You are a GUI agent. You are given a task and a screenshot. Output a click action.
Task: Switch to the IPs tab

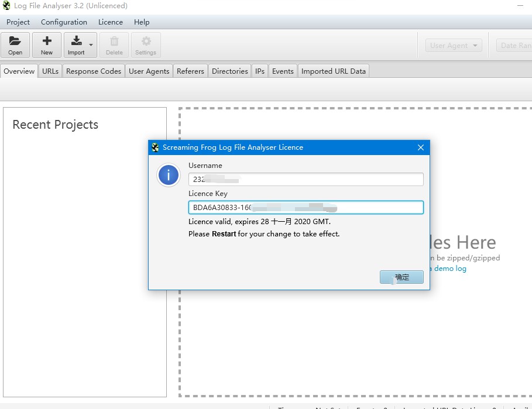260,71
